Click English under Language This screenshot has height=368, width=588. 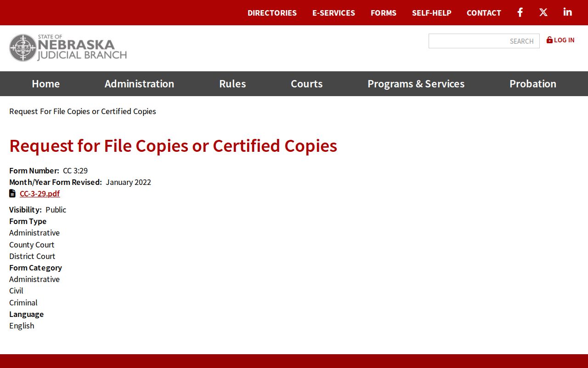(22, 326)
